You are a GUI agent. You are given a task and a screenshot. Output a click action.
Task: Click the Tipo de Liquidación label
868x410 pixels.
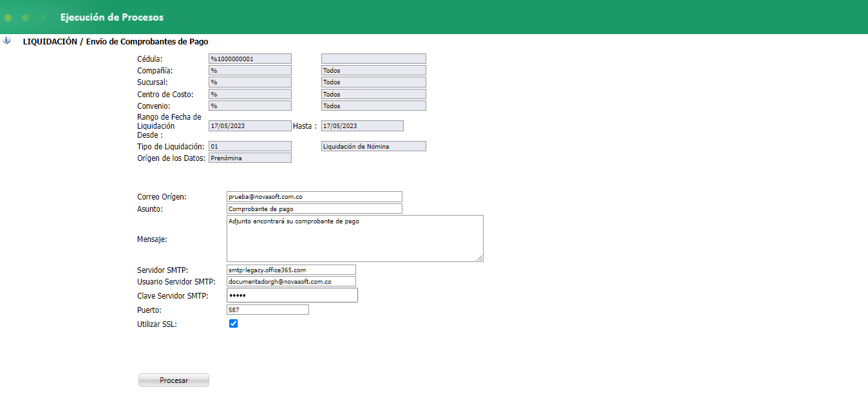coord(171,147)
